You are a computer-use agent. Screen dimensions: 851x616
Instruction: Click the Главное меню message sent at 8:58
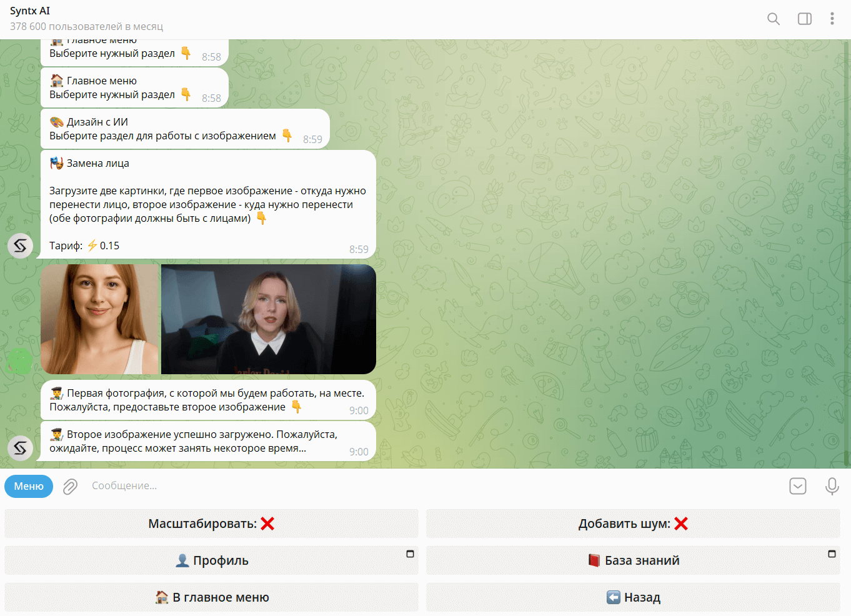[134, 87]
